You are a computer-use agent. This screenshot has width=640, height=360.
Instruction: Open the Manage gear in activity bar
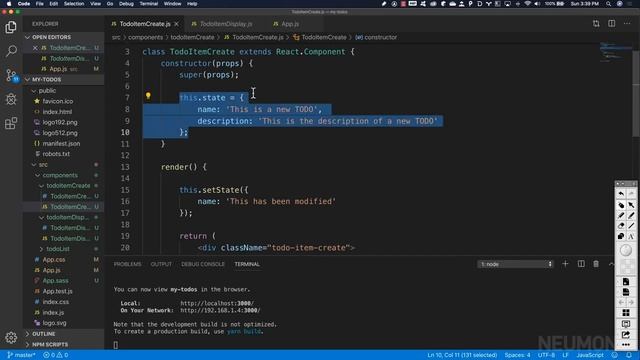coord(11,338)
